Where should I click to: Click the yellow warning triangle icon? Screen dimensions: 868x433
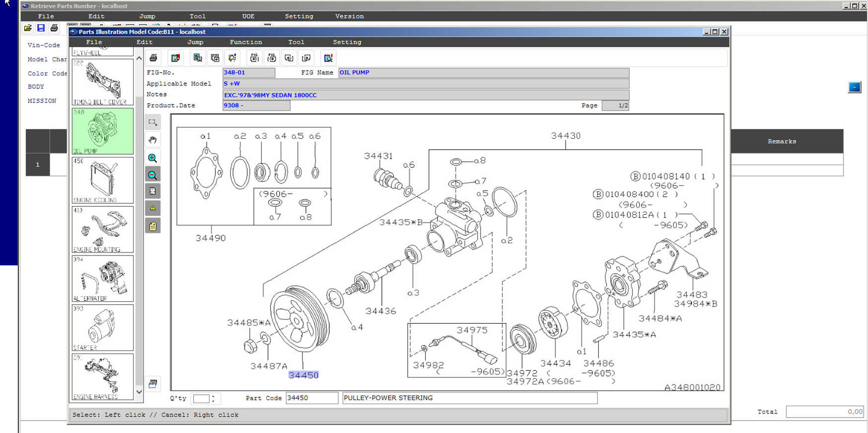click(152, 208)
